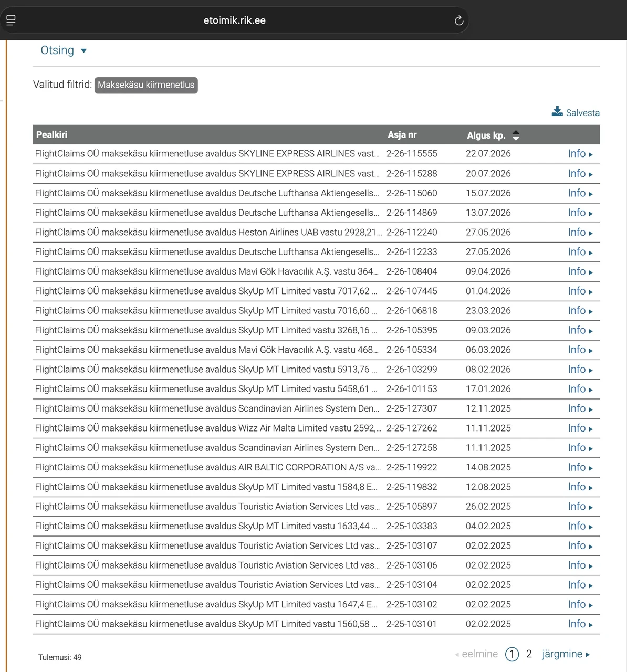
Task: Open Info for case 2-26-106818
Action: [580, 311]
